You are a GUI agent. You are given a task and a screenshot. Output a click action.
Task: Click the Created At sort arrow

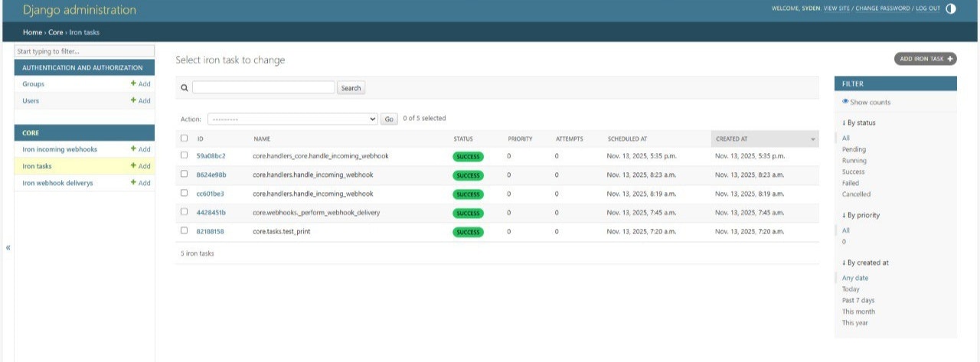pyautogui.click(x=812, y=139)
